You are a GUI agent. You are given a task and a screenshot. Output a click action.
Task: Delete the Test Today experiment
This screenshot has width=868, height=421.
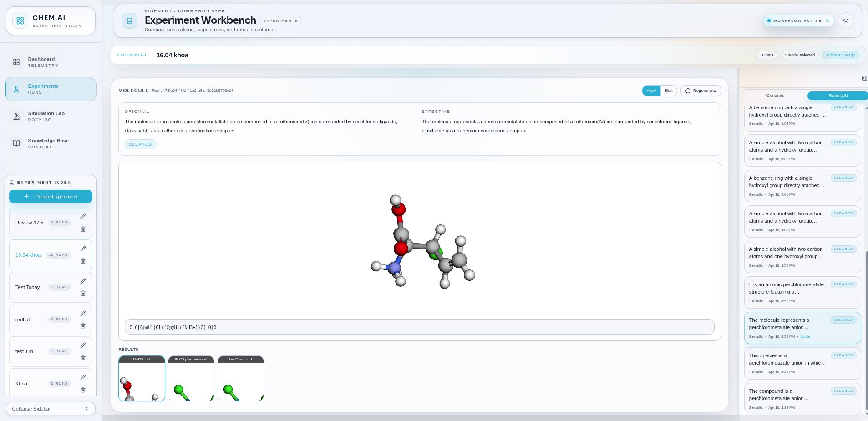coord(83,294)
